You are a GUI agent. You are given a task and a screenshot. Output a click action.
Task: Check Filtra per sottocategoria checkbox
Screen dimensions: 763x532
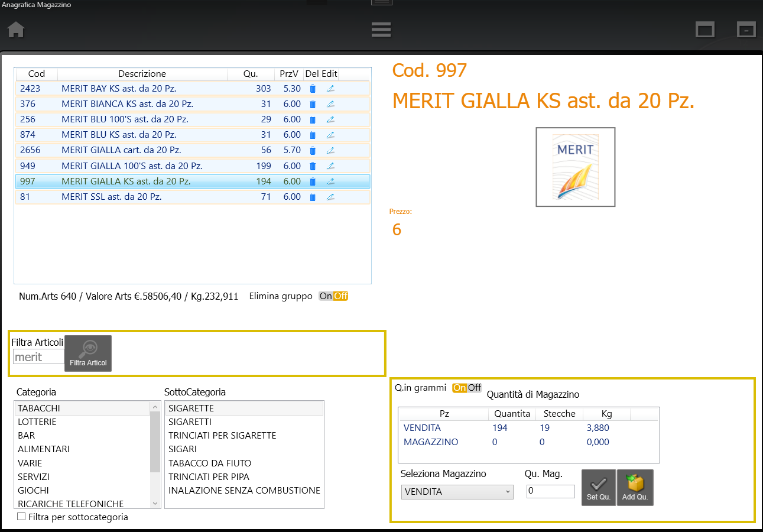tap(21, 517)
